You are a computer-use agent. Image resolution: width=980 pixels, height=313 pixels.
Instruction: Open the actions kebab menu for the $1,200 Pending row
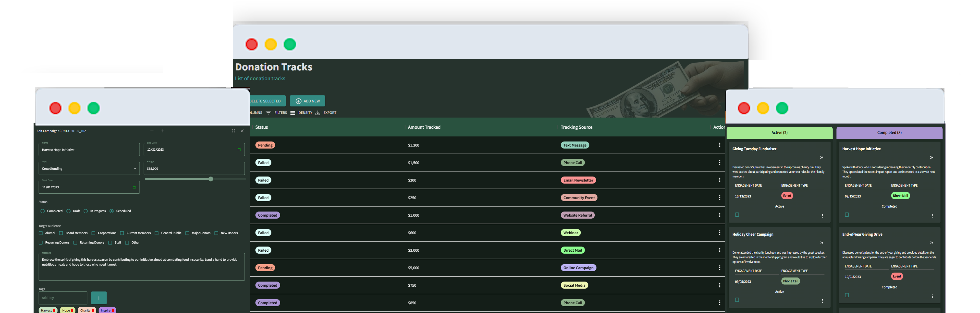click(720, 145)
